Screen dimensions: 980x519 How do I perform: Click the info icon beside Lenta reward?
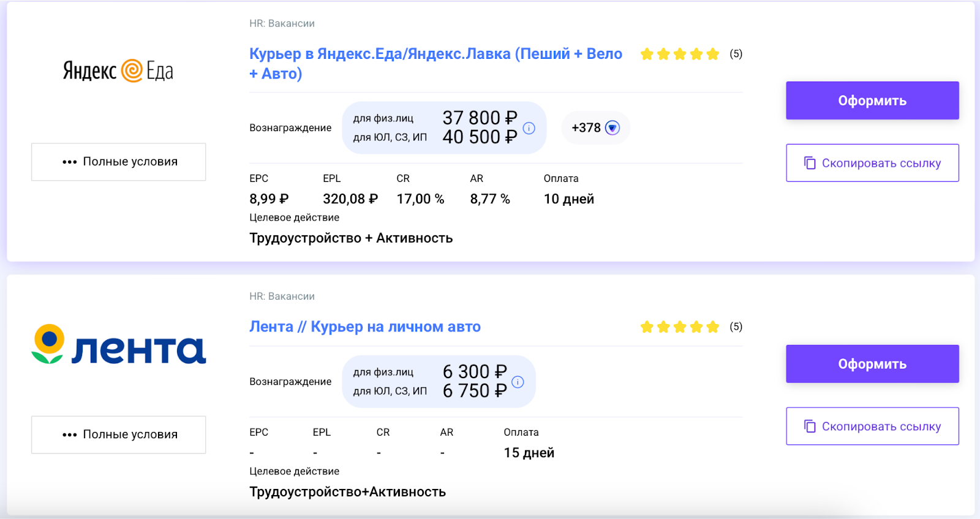point(518,382)
